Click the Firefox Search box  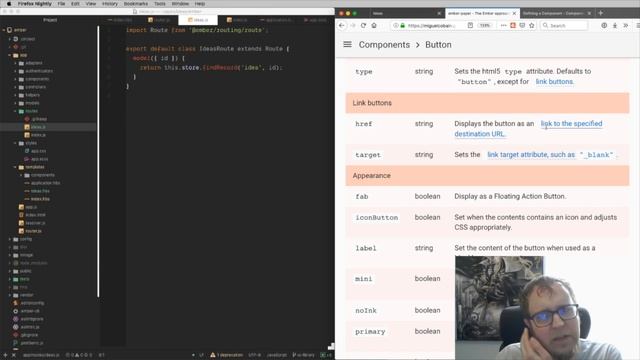[x=564, y=25]
